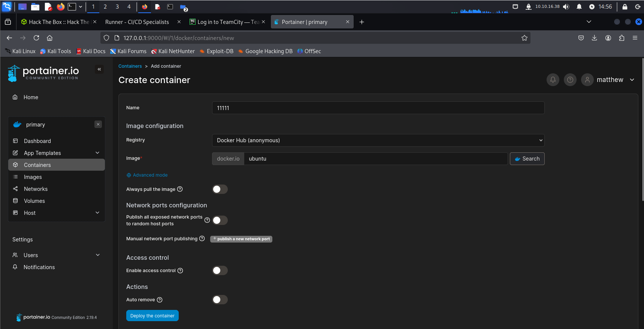Click Deploy the container button
This screenshot has width=644, height=329.
[x=152, y=316]
